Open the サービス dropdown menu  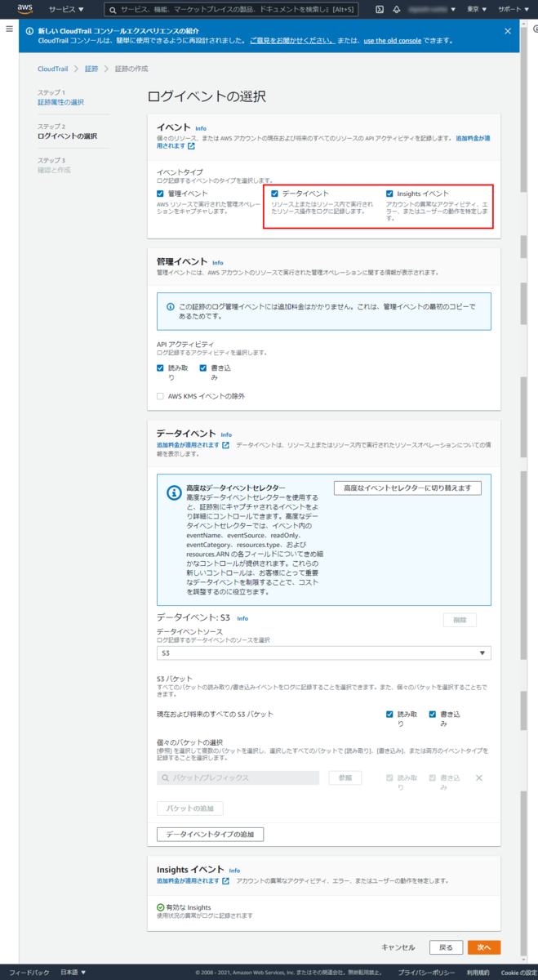[x=66, y=9]
